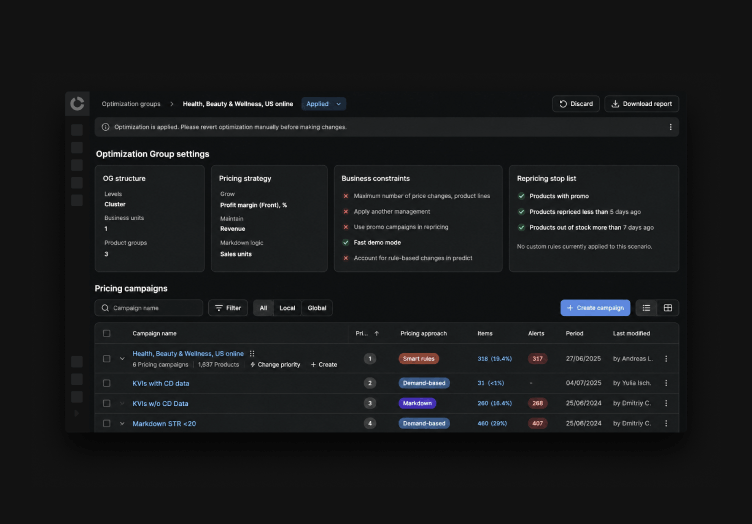This screenshot has width=752, height=524.
Task: Check the KVIs with CD data checkbox
Action: click(106, 383)
